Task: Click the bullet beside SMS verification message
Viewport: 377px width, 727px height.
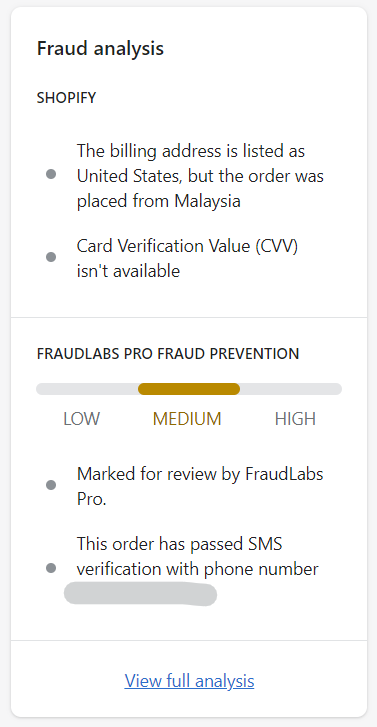Action: [51, 568]
